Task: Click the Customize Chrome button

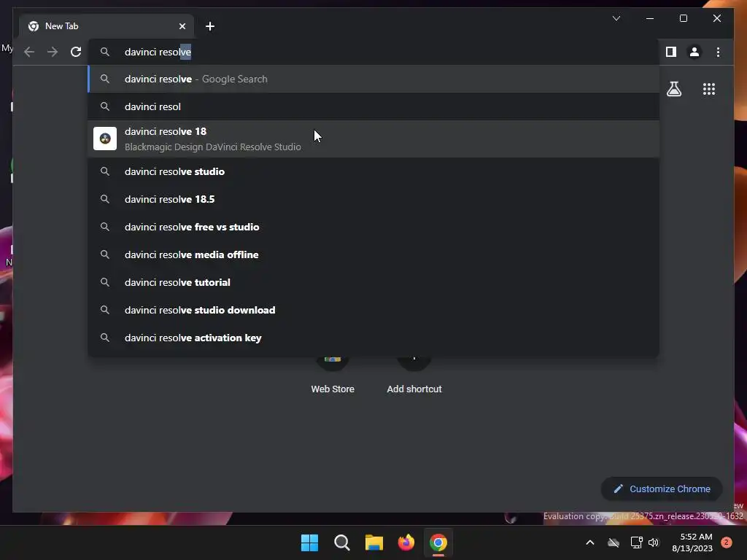Action: pos(662,489)
